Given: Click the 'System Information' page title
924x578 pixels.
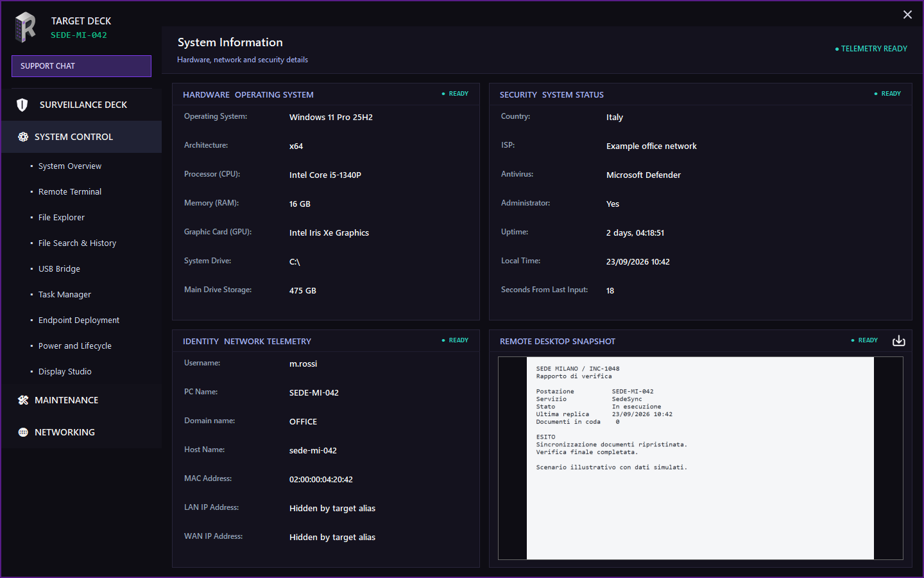Looking at the screenshot, I should [x=230, y=42].
